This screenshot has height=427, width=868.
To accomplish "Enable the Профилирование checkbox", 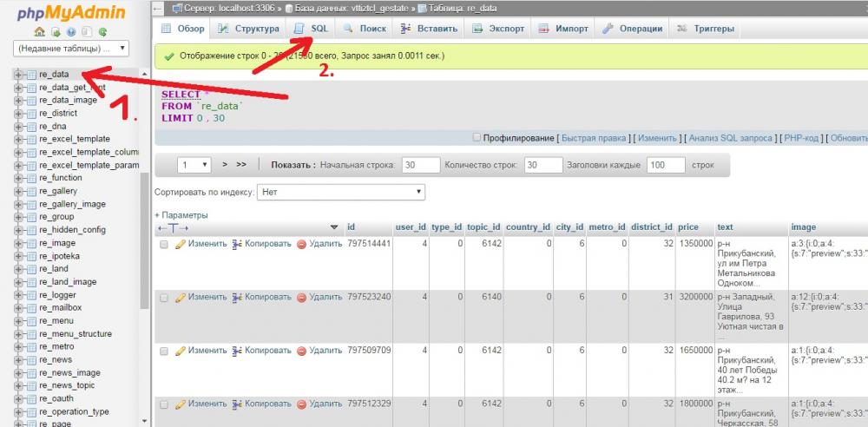I will click(477, 137).
